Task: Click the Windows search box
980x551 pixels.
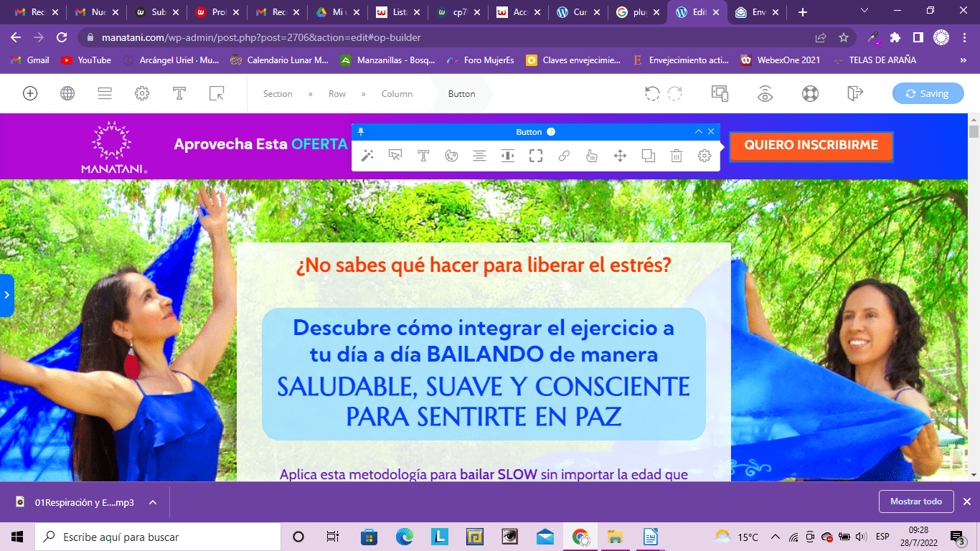Action: 158,537
